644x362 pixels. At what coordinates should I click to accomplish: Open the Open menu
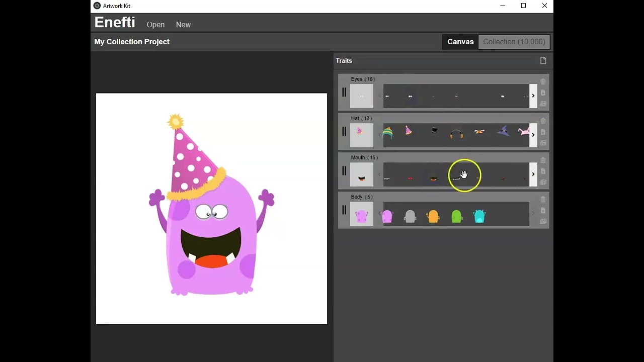(x=155, y=25)
